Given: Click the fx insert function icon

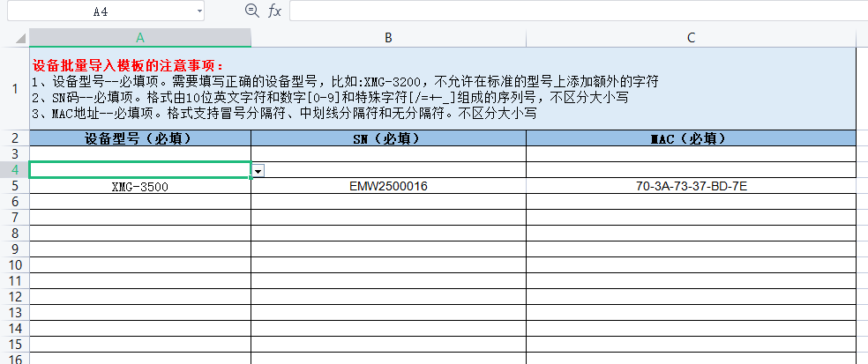Looking at the screenshot, I should 274,11.
